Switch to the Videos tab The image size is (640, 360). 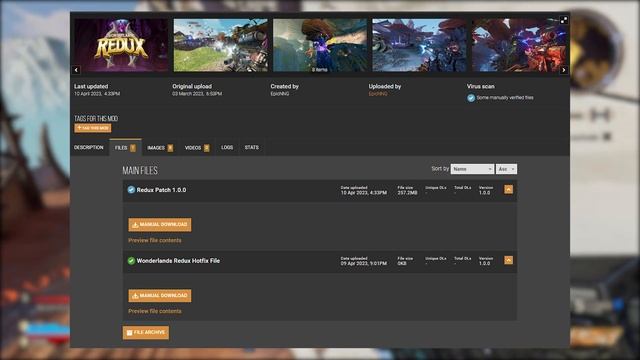pos(197,148)
